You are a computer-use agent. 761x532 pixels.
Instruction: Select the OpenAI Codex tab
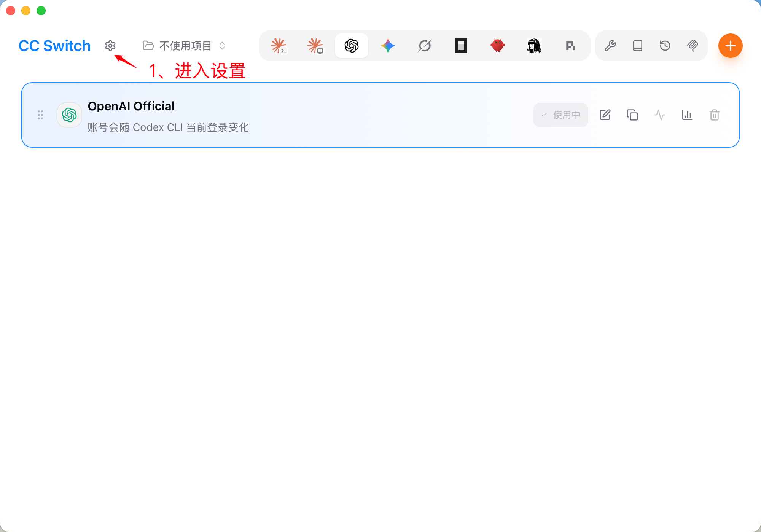352,46
